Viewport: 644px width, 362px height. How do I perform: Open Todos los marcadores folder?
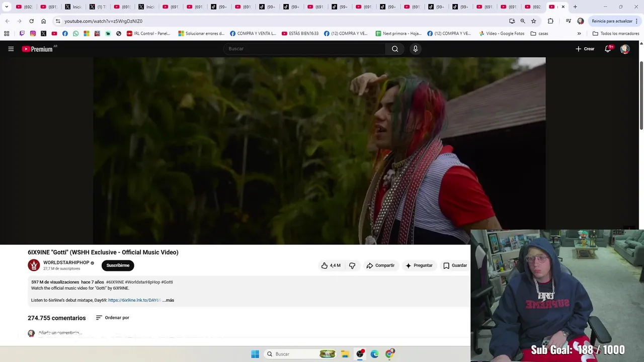pos(616,34)
